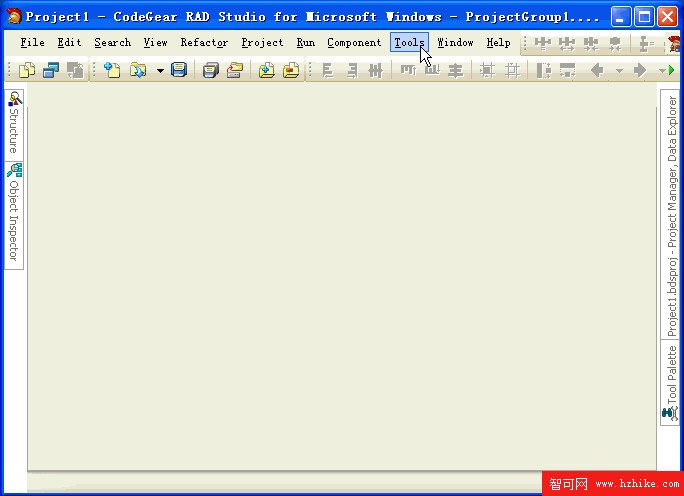This screenshot has height=496, width=684.
Task: Open the File menu
Action: 32,42
